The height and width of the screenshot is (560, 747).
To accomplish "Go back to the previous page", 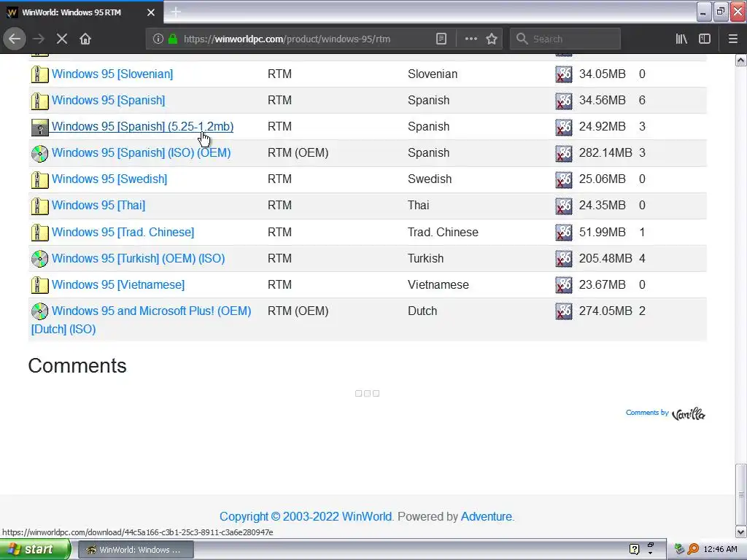I will tap(15, 39).
